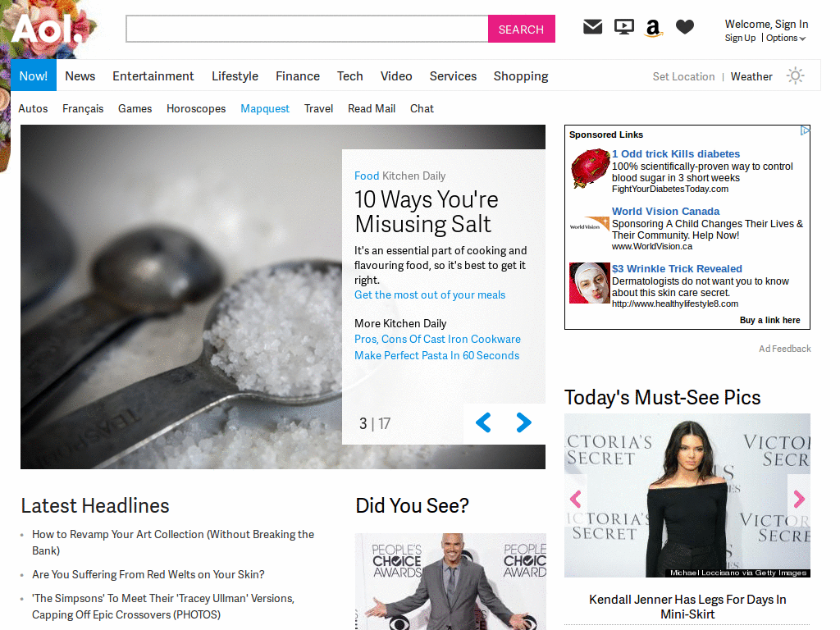Open the Finance menu
The image size is (840, 630).
pos(298,76)
